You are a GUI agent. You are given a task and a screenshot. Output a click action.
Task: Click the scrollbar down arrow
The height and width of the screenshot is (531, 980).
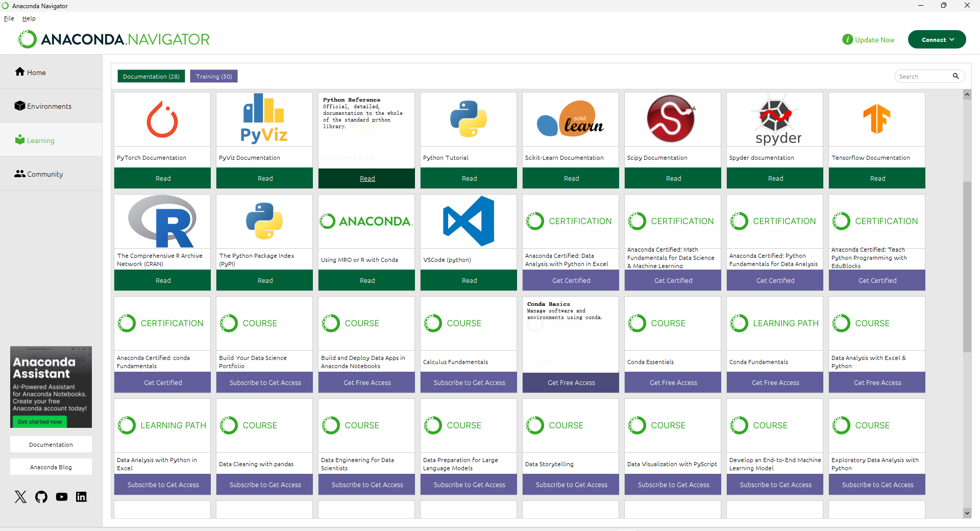coord(967,513)
